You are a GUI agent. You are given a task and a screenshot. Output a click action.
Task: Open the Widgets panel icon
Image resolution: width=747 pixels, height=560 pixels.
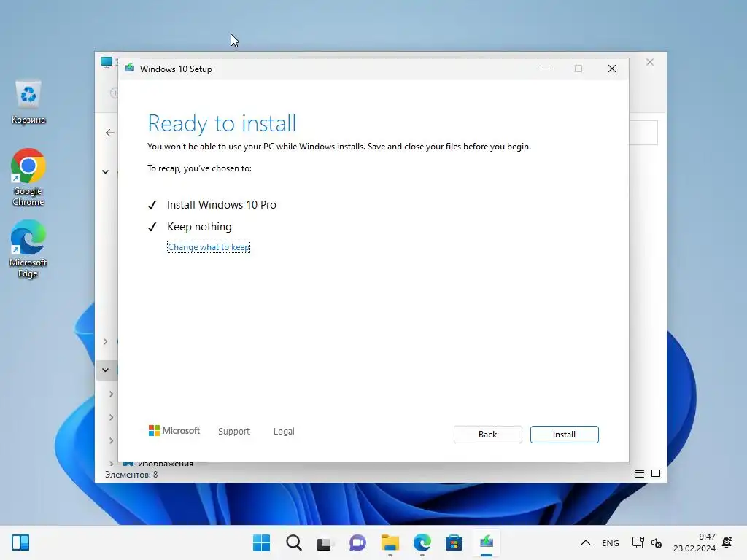20,542
